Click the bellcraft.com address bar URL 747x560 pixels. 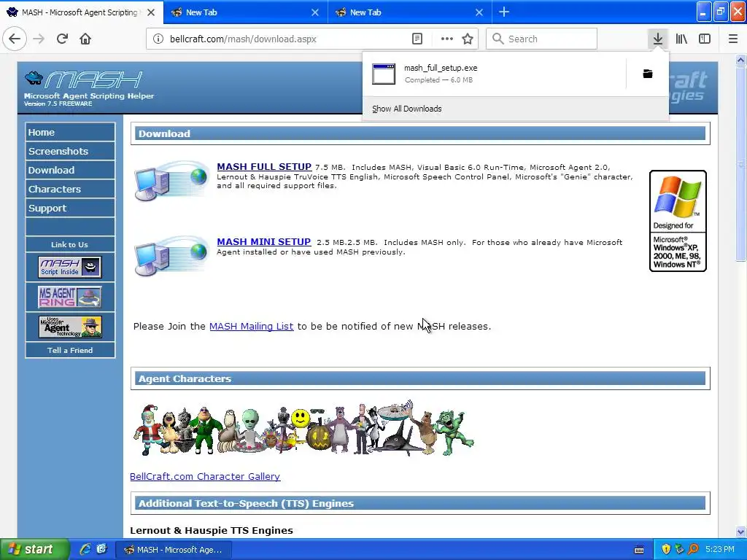coord(243,39)
